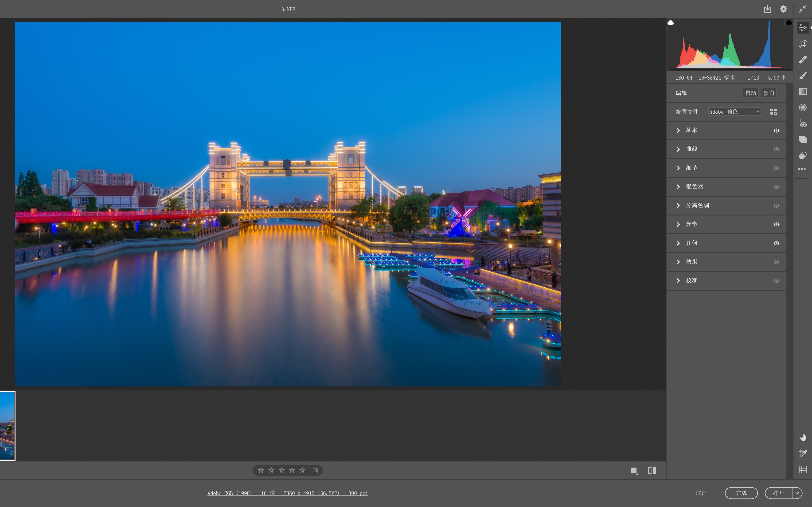Expand the 混色器 panel
The width and height of the screenshot is (812, 507).
point(694,187)
